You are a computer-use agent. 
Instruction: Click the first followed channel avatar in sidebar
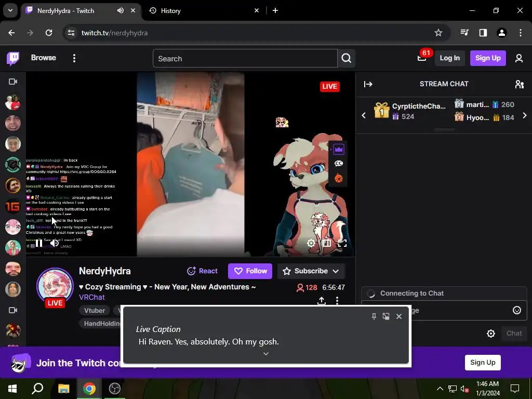(x=13, y=102)
